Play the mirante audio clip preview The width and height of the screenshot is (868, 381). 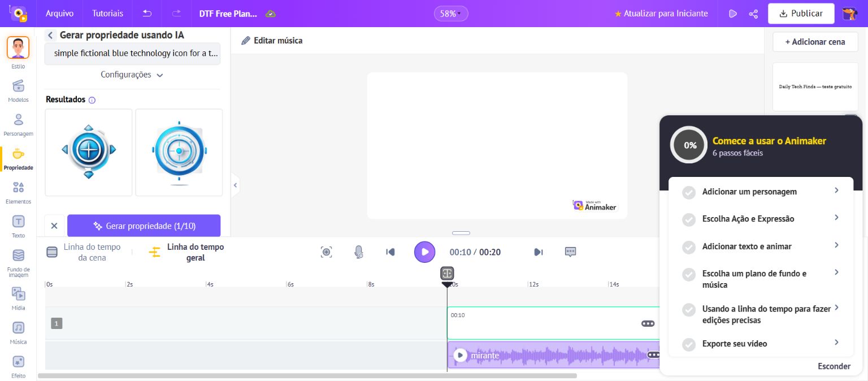tap(461, 355)
